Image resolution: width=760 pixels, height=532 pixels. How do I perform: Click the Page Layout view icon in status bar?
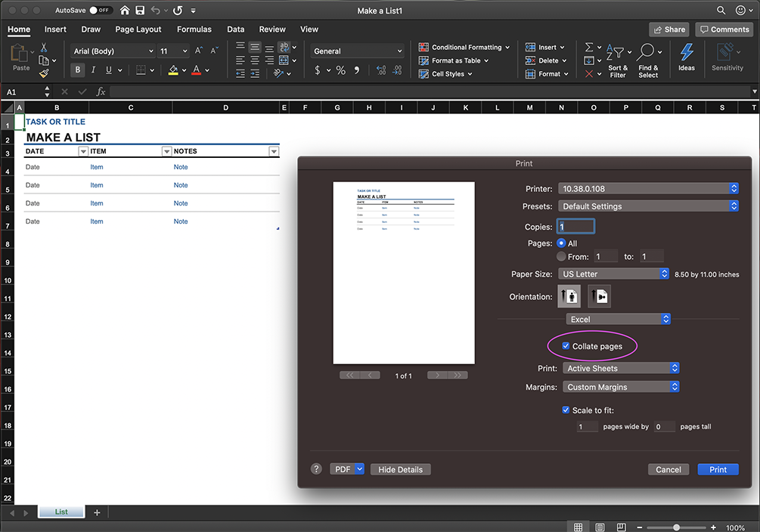coord(600,527)
